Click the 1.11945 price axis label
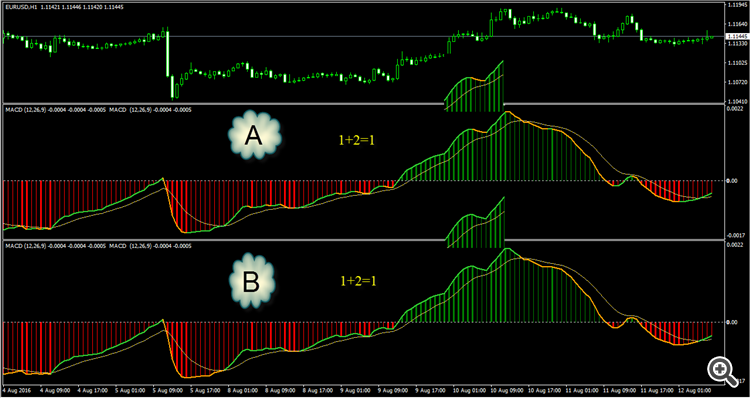Image resolution: width=750 pixels, height=398 pixels. [x=738, y=5]
